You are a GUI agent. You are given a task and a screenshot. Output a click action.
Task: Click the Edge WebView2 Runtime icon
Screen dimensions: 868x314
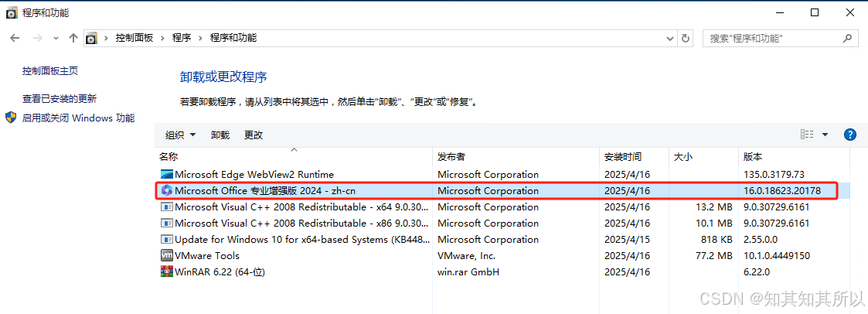[x=167, y=175]
